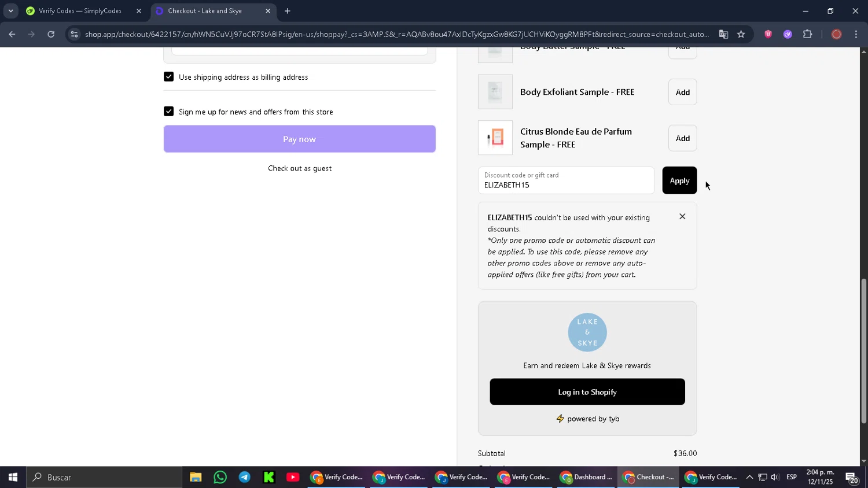Choose Check out as guest
Image resolution: width=868 pixels, height=488 pixels.
click(x=300, y=168)
